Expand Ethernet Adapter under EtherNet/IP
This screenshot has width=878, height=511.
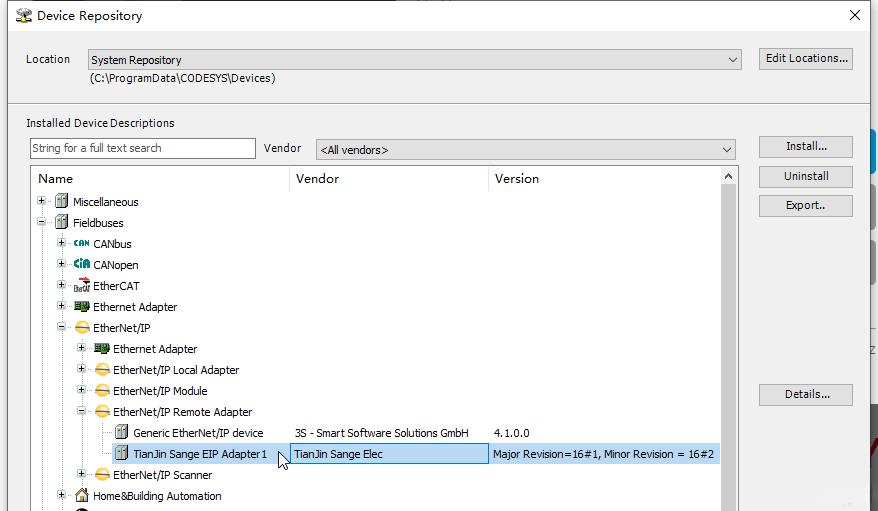82,348
